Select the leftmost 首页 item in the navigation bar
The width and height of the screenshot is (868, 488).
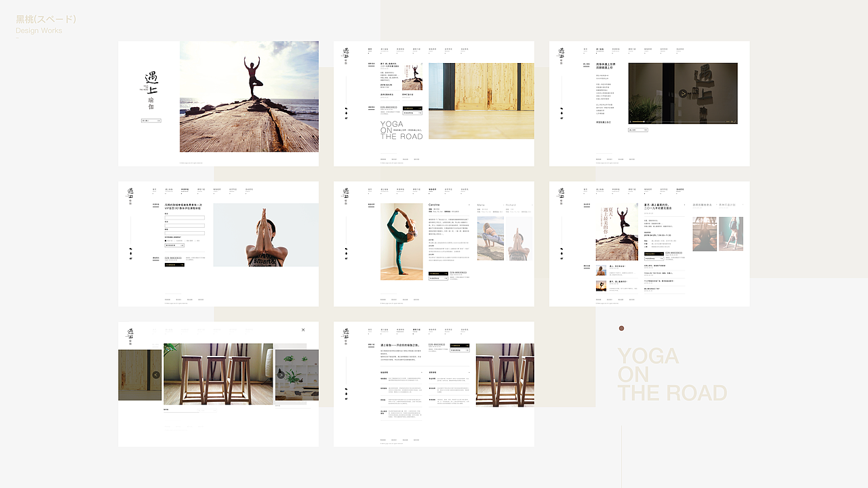coord(370,49)
